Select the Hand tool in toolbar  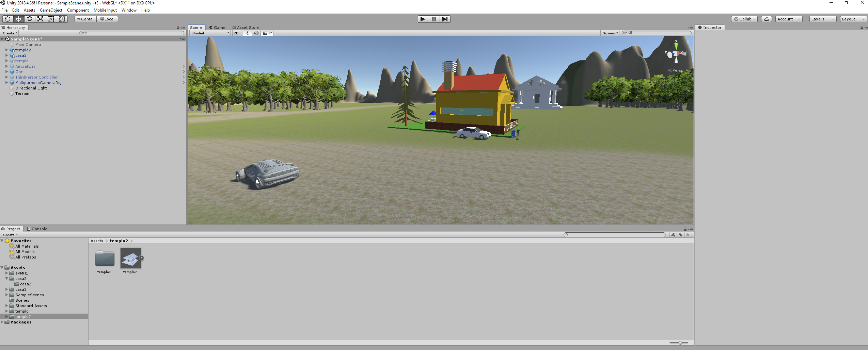point(7,19)
